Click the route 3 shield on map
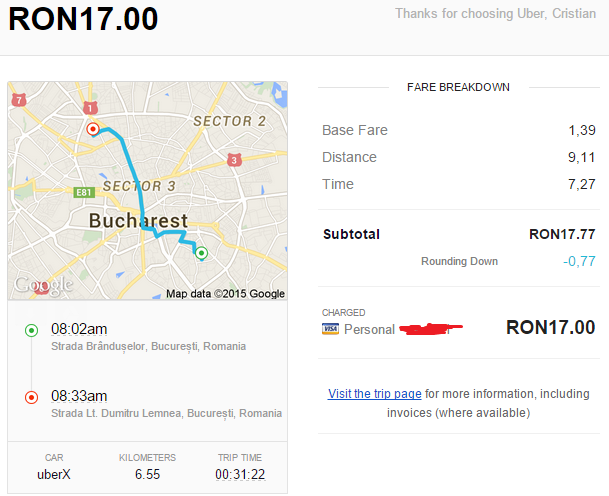 coord(234,160)
